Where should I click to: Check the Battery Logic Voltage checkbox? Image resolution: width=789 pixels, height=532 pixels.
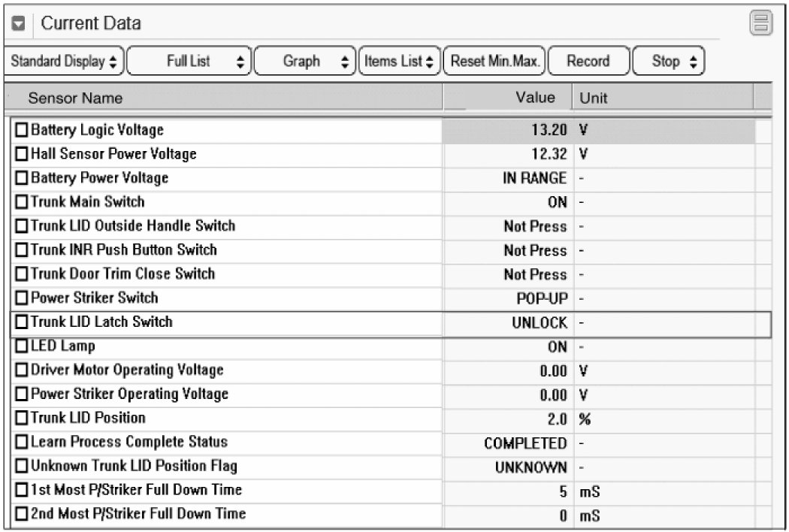pos(22,131)
